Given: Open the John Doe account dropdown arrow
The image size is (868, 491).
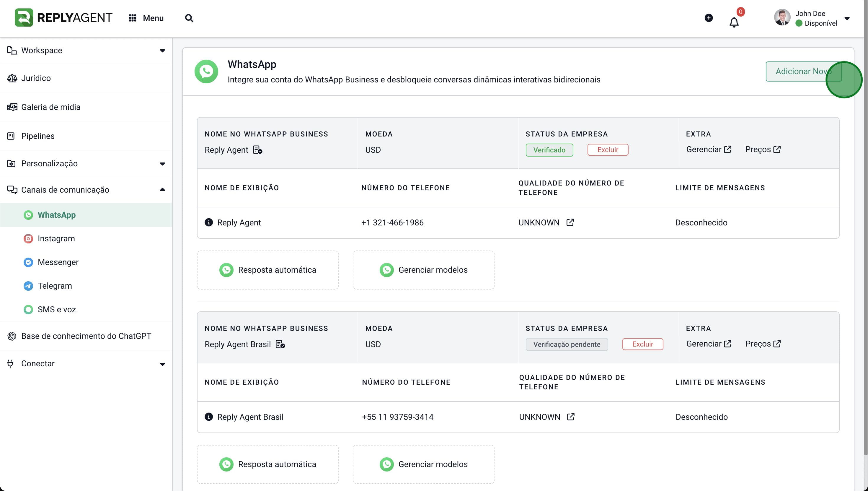Looking at the screenshot, I should tap(847, 19).
